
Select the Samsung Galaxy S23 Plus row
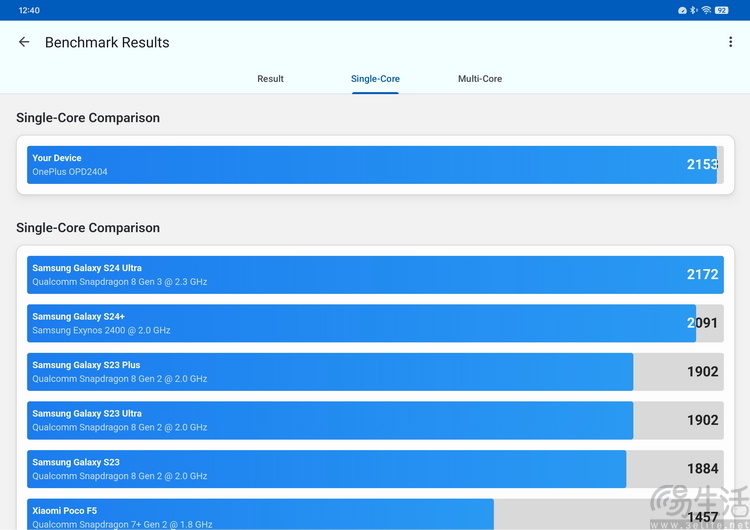[375, 372]
